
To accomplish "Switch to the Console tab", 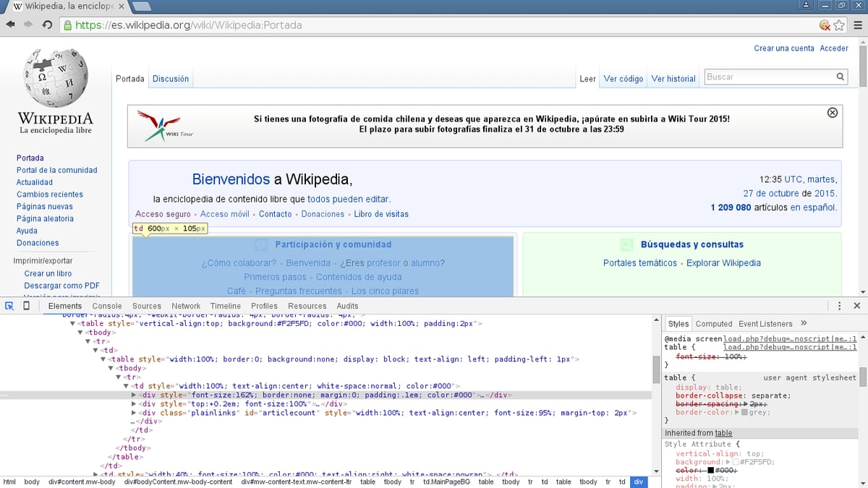I will coord(107,306).
